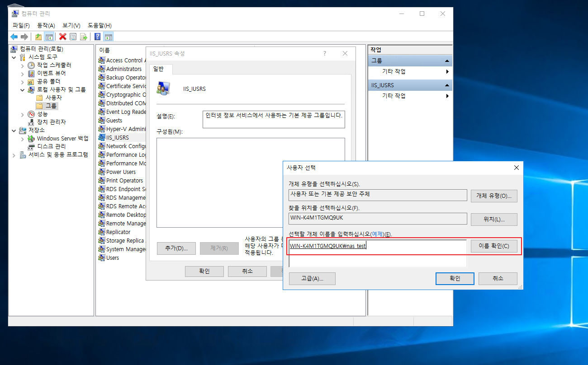The height and width of the screenshot is (365, 588).
Task: Click the blue Back arrow in toolbar
Action: 14,37
